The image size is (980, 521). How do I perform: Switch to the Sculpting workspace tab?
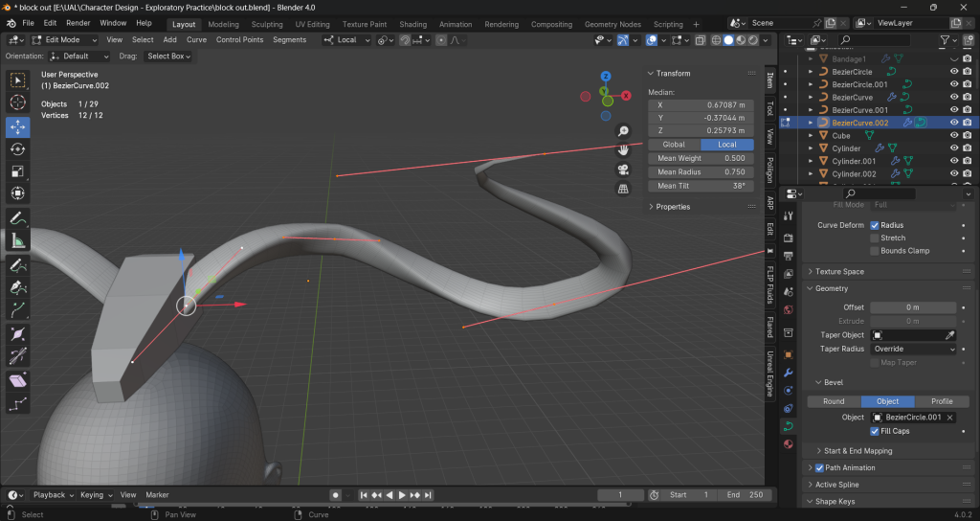[267, 24]
